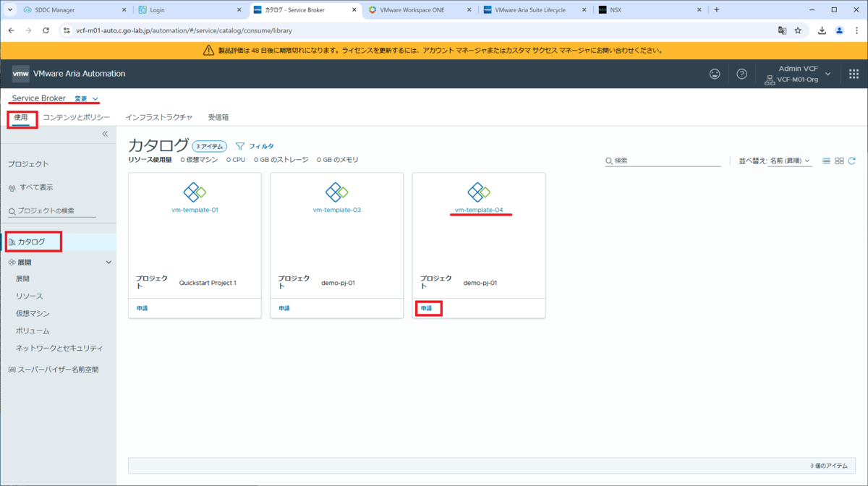Open 展開 sub-item in the sidebar
This screenshot has width=868, height=486.
point(22,278)
